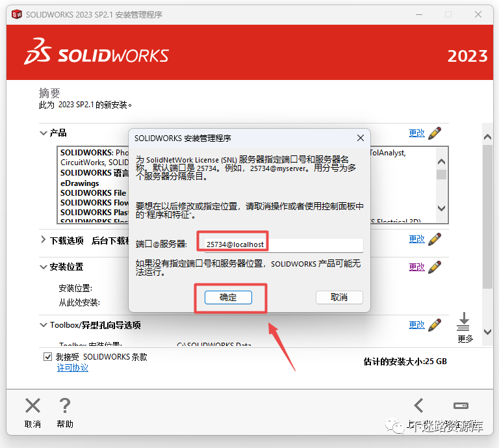This screenshot has width=499, height=448.
Task: Open the 许可协议 link
Action: coord(73,368)
